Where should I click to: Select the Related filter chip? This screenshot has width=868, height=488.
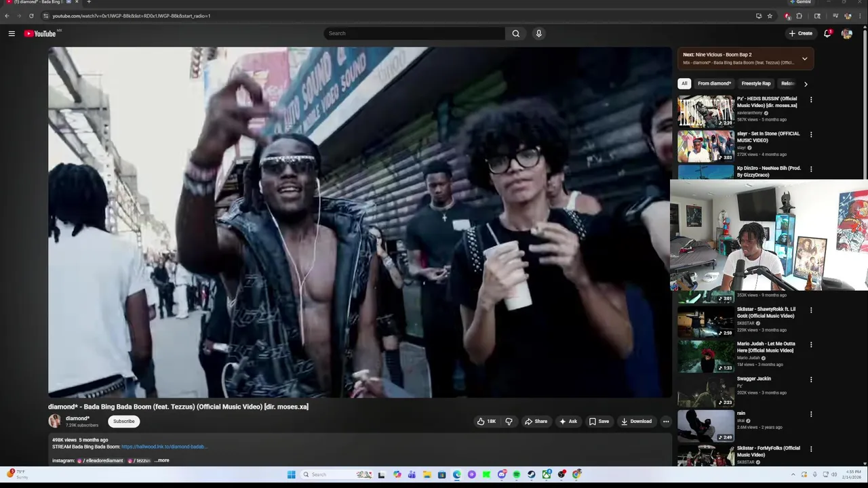[x=787, y=83]
